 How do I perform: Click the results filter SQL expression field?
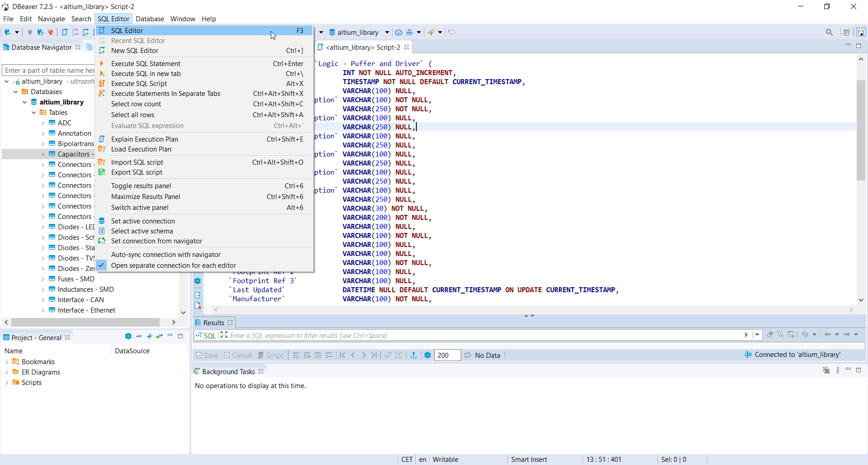484,335
